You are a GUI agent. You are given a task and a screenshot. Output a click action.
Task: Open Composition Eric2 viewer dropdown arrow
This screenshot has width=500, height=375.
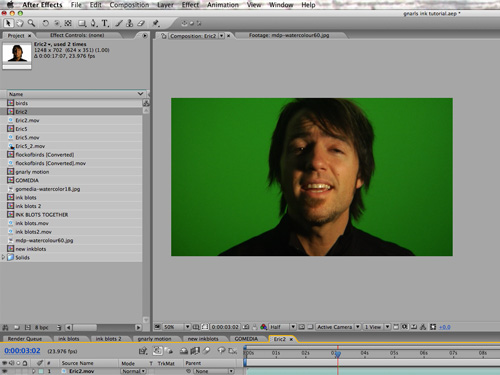pyautogui.click(x=221, y=36)
